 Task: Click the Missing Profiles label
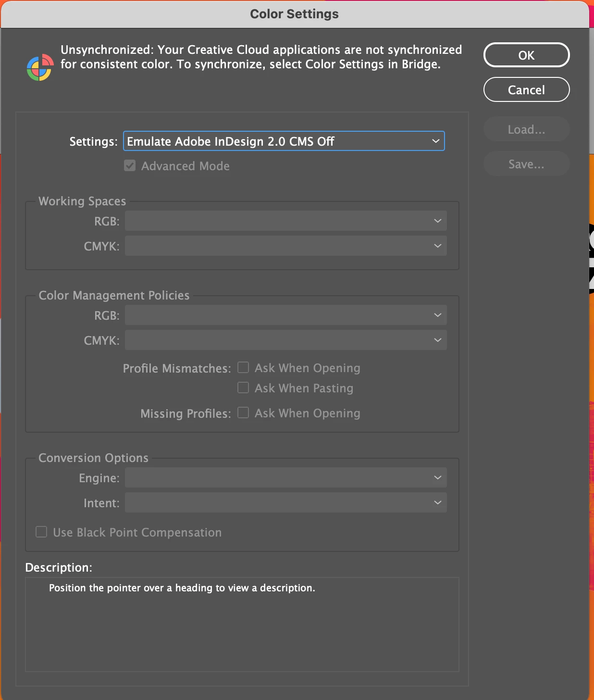click(186, 414)
